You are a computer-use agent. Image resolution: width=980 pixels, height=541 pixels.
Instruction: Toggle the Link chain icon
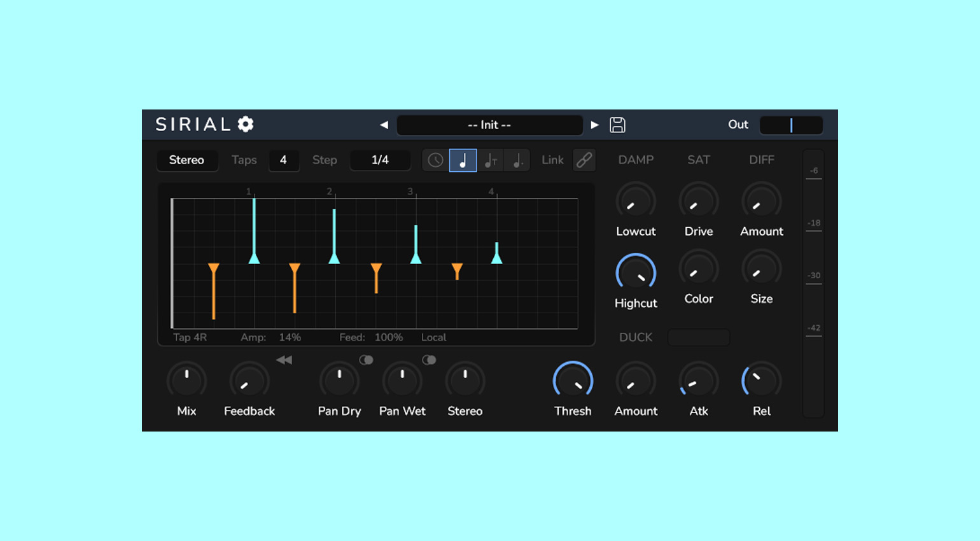584,160
